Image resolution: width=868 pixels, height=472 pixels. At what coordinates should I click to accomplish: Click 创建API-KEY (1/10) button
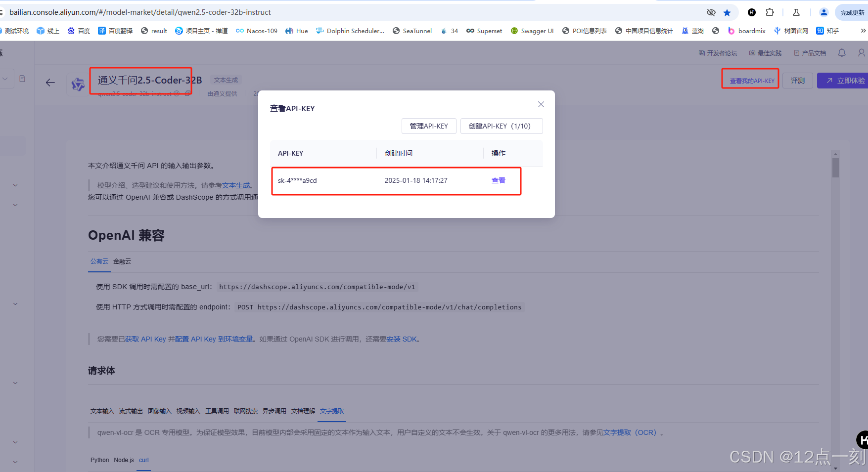click(x=502, y=126)
